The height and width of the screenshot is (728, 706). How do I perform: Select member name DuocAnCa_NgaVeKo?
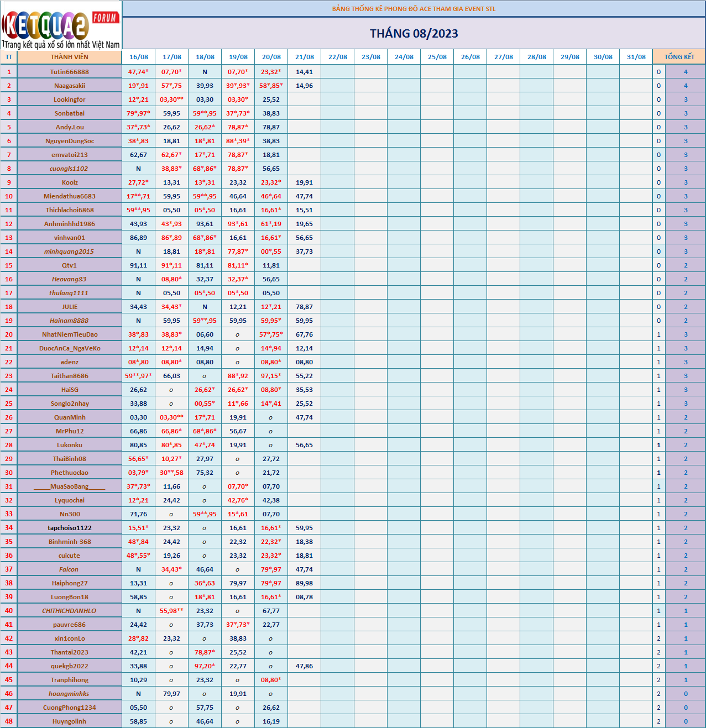[70, 348]
